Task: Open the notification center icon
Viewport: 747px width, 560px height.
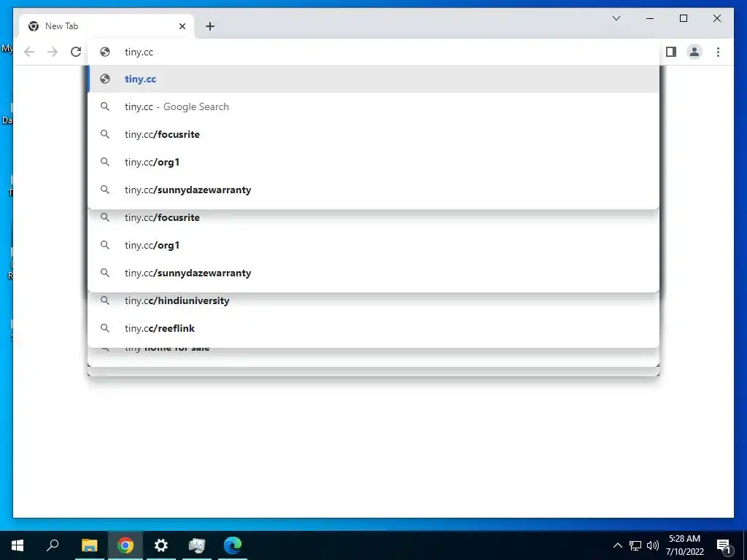Action: [724, 545]
